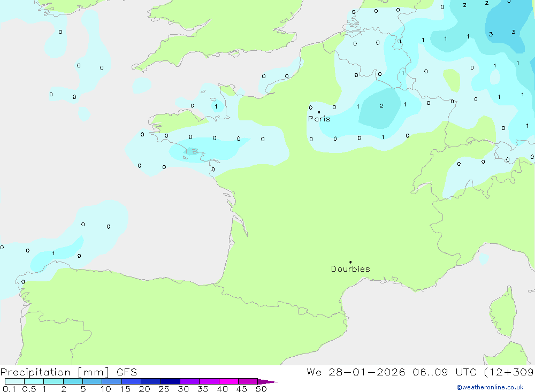Click the 'Precipitation [mm]' title text
This screenshot has width=535, height=392.
point(55,372)
